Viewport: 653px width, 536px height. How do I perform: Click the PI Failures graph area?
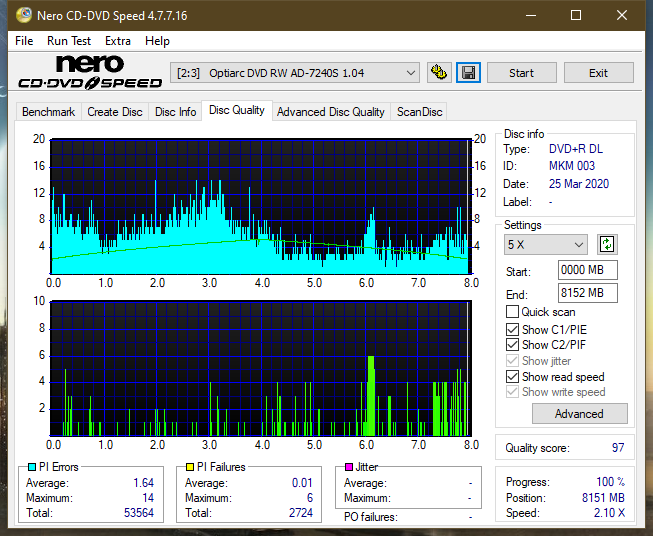pyautogui.click(x=261, y=368)
